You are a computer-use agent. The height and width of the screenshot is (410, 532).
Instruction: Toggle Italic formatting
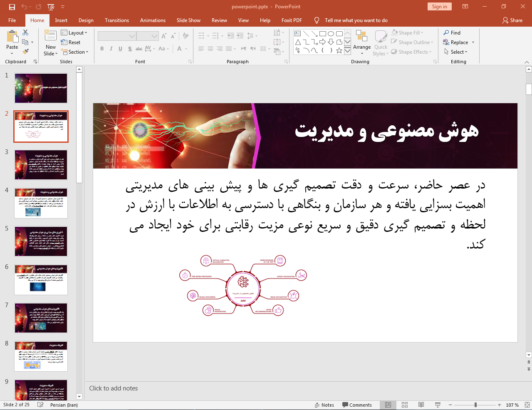pyautogui.click(x=111, y=49)
